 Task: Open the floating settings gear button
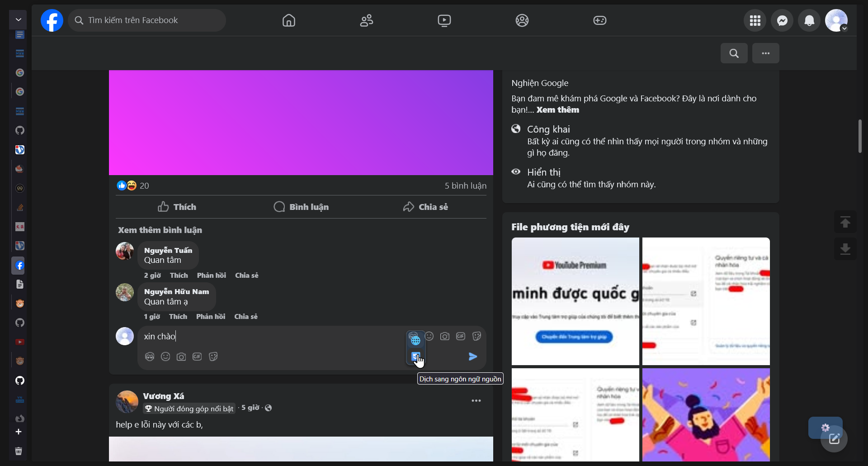click(x=826, y=428)
